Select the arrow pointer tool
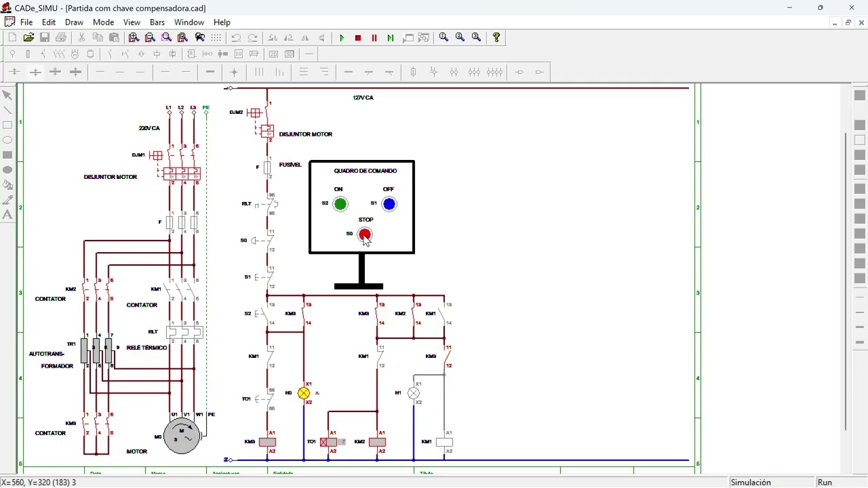The width and height of the screenshot is (868, 488). coord(7,96)
